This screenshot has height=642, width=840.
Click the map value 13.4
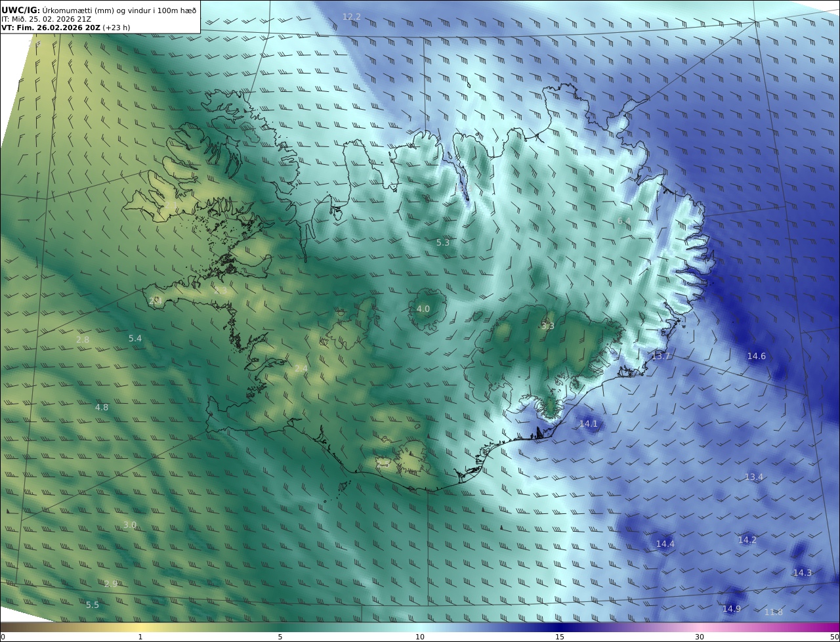tap(754, 477)
